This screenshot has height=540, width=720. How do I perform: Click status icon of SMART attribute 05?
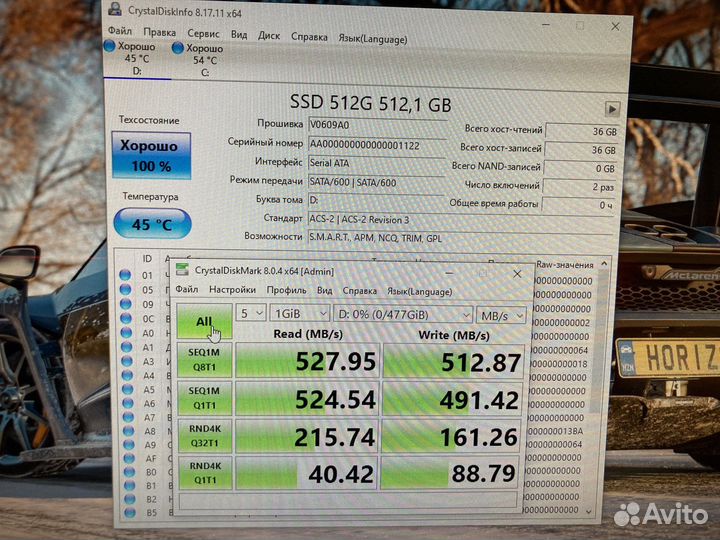[x=125, y=289]
